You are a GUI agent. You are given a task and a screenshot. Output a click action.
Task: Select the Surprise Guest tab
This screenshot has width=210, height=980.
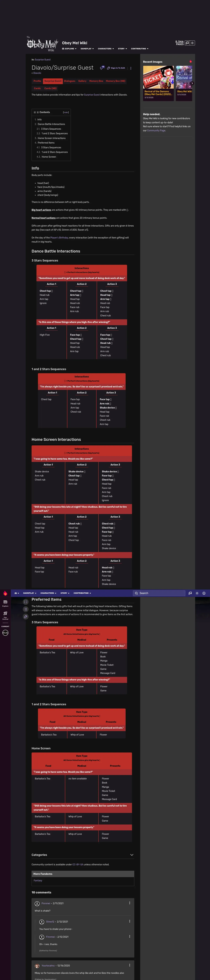[x=53, y=81]
